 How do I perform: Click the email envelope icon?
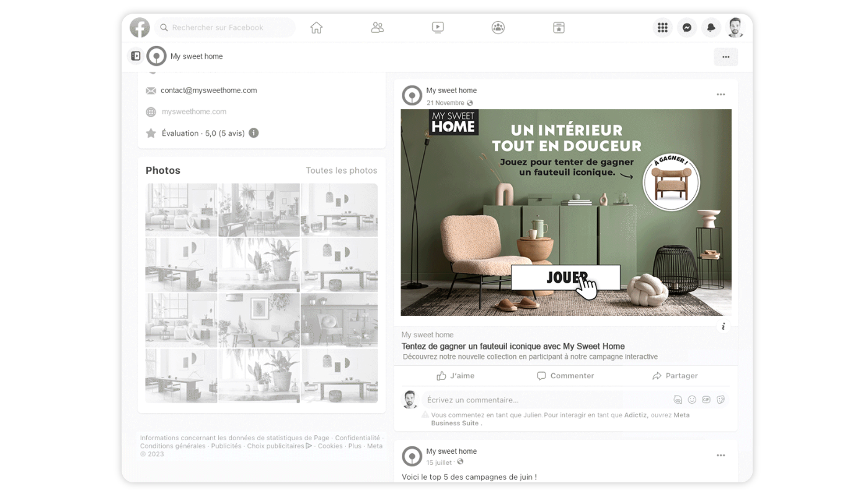[x=151, y=91]
